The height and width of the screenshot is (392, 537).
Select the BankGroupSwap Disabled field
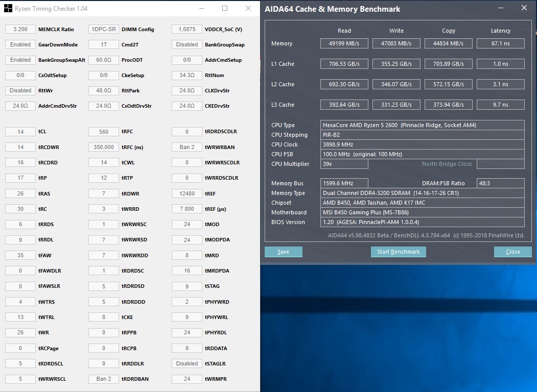tap(186, 44)
